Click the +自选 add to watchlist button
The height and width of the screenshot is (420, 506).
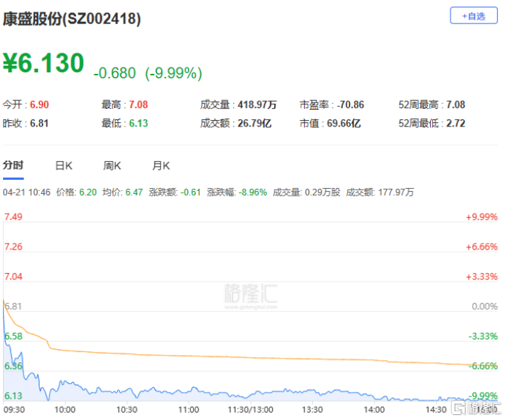pyautogui.click(x=474, y=16)
